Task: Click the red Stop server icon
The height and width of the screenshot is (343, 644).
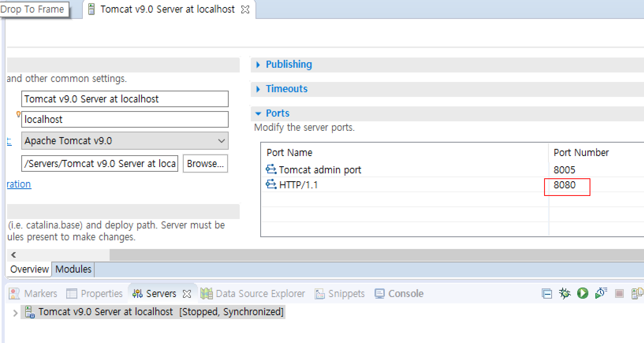Action: tap(619, 293)
